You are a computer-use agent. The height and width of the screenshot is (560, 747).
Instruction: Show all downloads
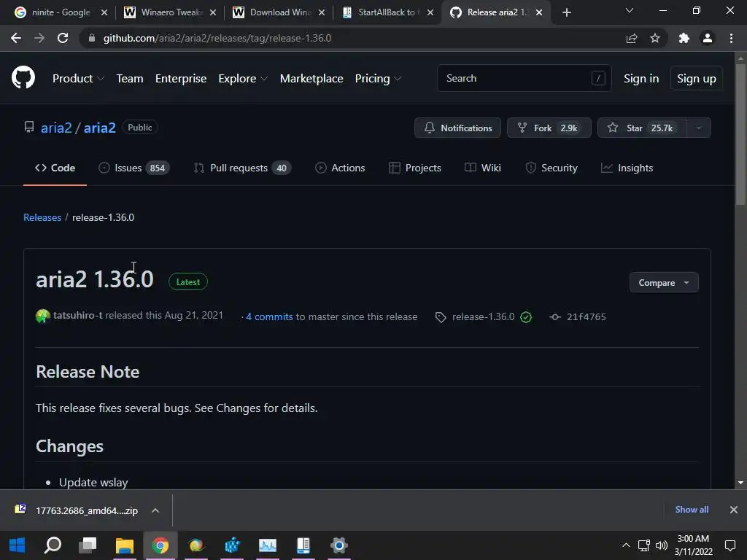[x=692, y=510]
